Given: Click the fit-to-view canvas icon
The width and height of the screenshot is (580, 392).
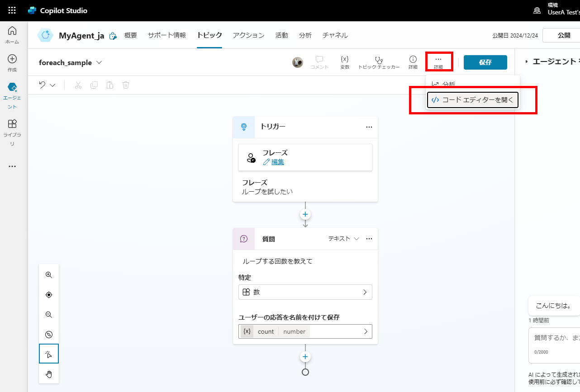Looking at the screenshot, I should [48, 294].
